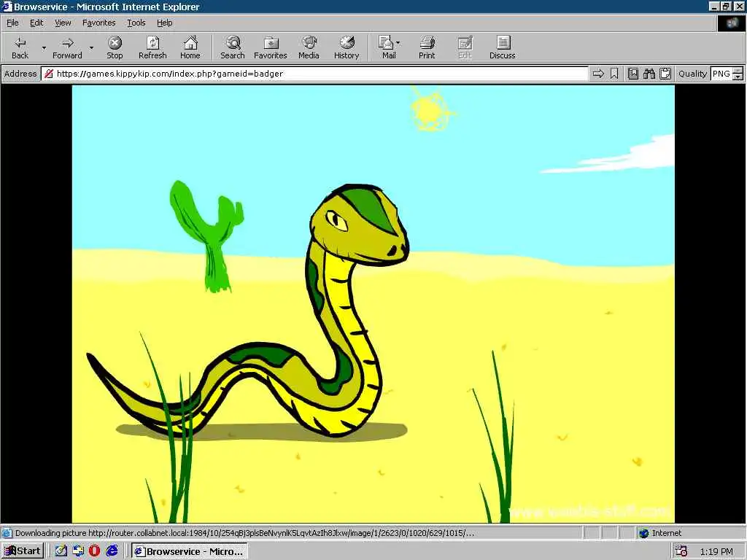Open the Discuss toolbar
747x560 pixels.
(x=502, y=47)
